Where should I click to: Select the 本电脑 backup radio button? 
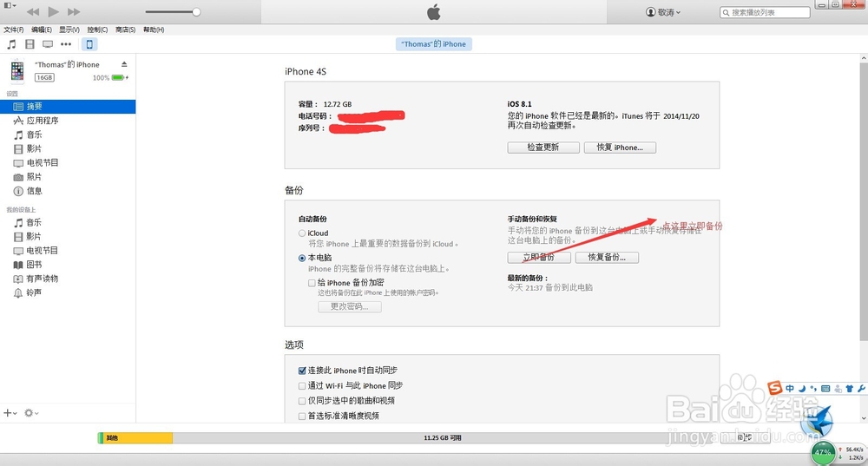[x=302, y=258]
